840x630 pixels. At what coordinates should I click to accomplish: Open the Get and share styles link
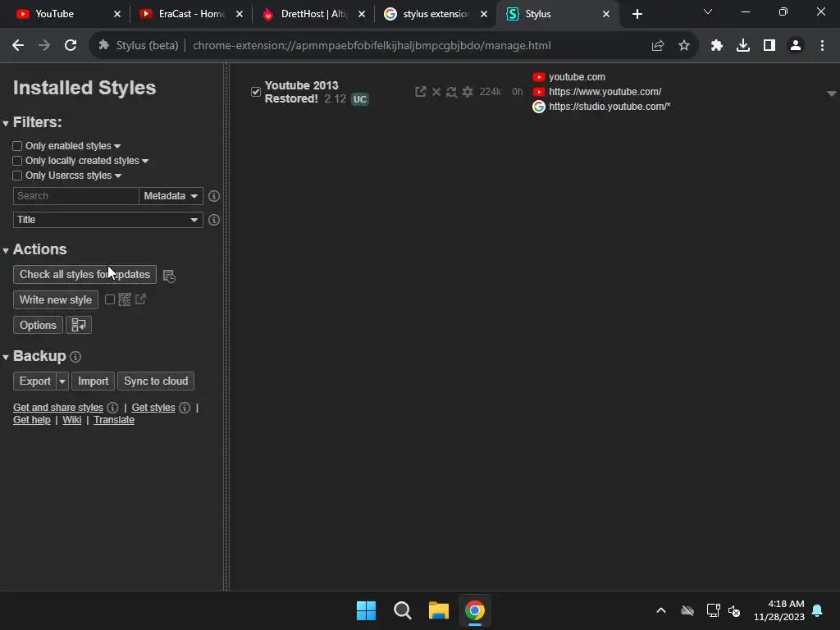coord(58,408)
